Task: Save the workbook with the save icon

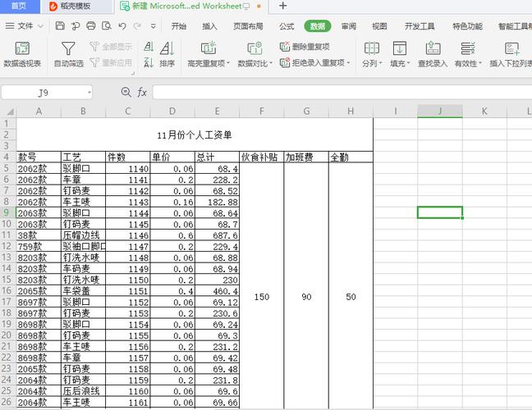Action: (60, 25)
